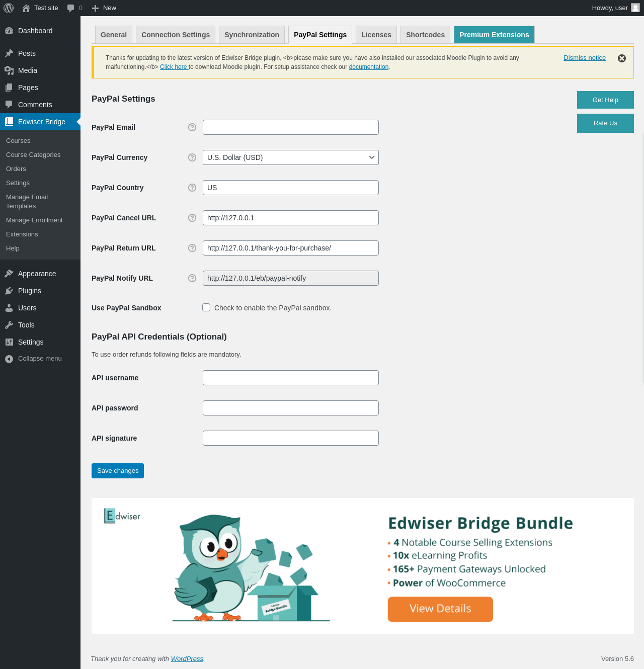This screenshot has height=669, width=644.
Task: Open the Synchronization tab
Action: click(252, 35)
